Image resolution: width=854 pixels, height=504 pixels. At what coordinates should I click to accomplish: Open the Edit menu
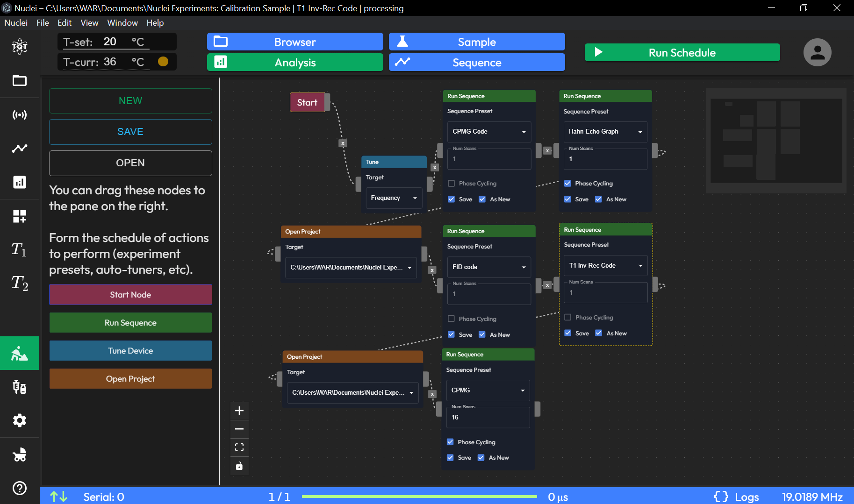click(x=65, y=22)
